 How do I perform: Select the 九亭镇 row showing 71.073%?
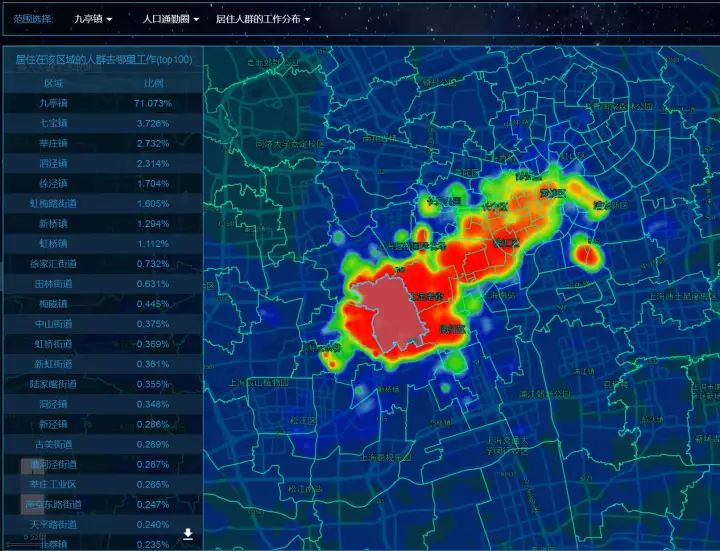pos(103,103)
